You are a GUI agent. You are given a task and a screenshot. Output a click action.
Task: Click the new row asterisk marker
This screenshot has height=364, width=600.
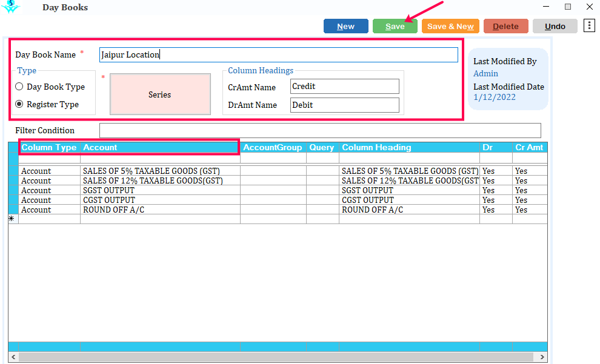coord(12,219)
